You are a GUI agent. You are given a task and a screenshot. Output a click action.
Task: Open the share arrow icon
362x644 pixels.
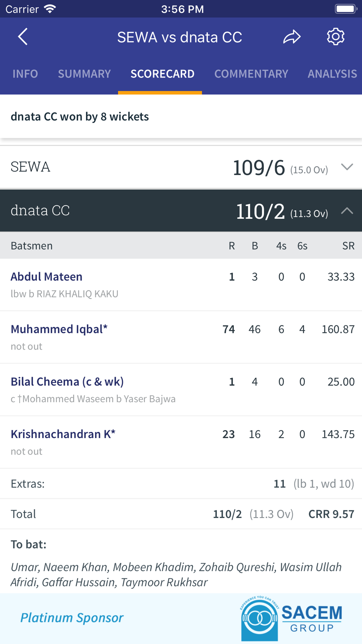[x=292, y=37]
